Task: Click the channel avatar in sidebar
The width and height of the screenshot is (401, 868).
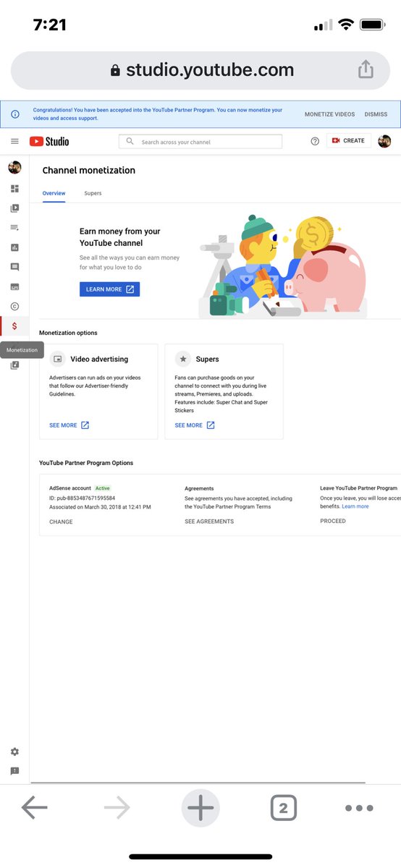Action: pos(14,167)
